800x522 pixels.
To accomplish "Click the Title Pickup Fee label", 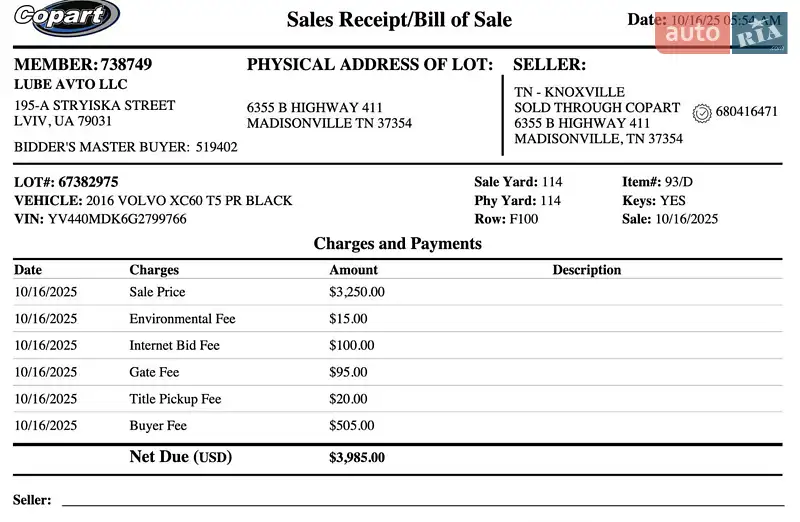I will tap(175, 399).
